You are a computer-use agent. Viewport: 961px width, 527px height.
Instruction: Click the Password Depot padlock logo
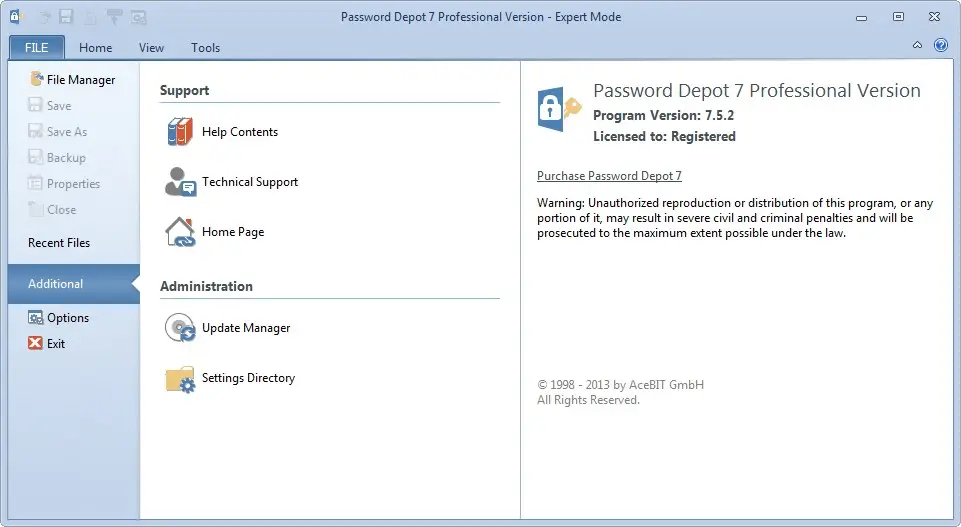click(x=558, y=110)
